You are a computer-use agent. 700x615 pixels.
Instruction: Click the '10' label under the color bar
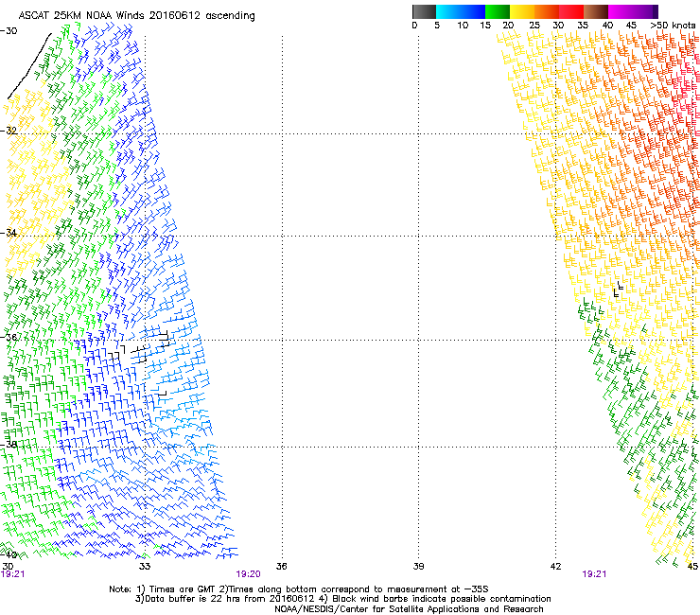463,26
